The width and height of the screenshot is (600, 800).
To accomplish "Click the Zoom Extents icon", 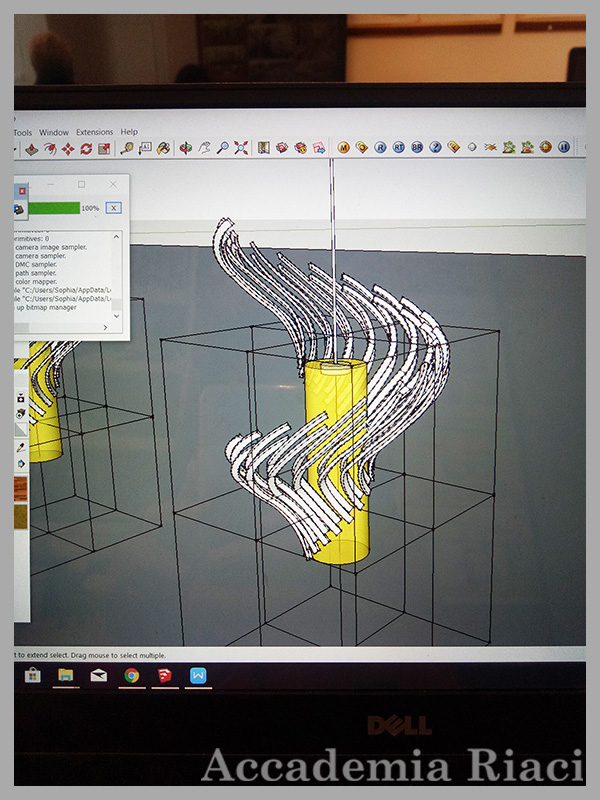I will tap(241, 148).
